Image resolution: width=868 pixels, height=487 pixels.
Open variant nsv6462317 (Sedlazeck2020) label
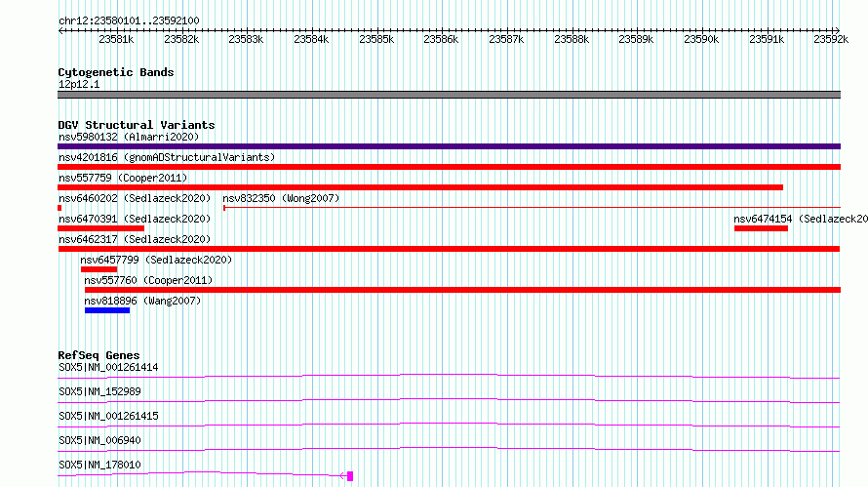[135, 239]
